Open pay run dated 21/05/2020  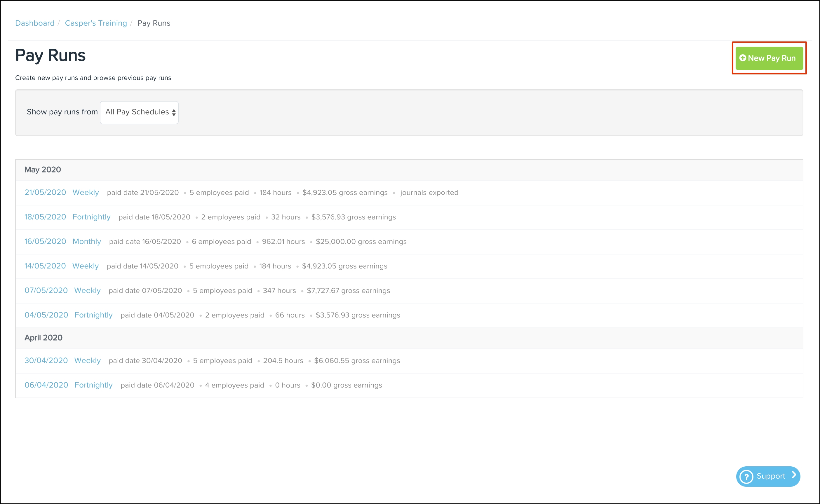coord(45,193)
